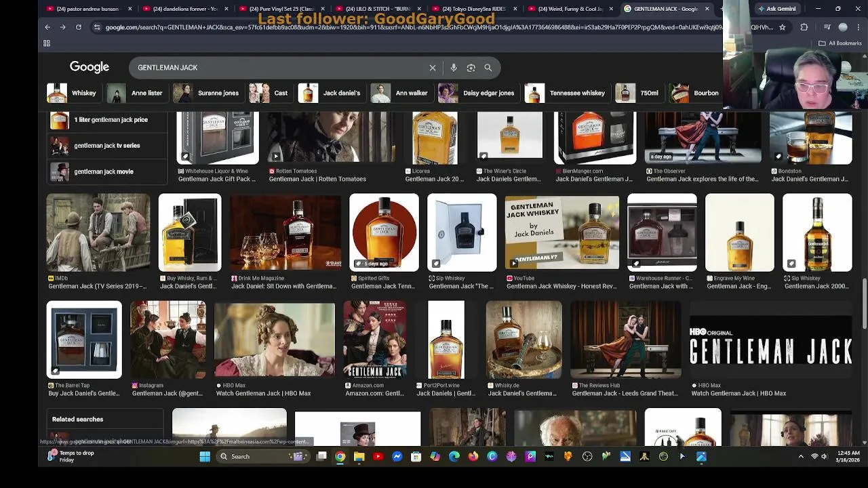
Task: Select 1 liter gentleman jack price suggestion
Action: (107, 120)
